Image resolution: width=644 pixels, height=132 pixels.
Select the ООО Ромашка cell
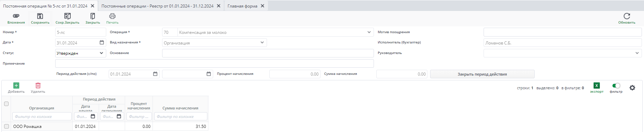click(x=41, y=126)
